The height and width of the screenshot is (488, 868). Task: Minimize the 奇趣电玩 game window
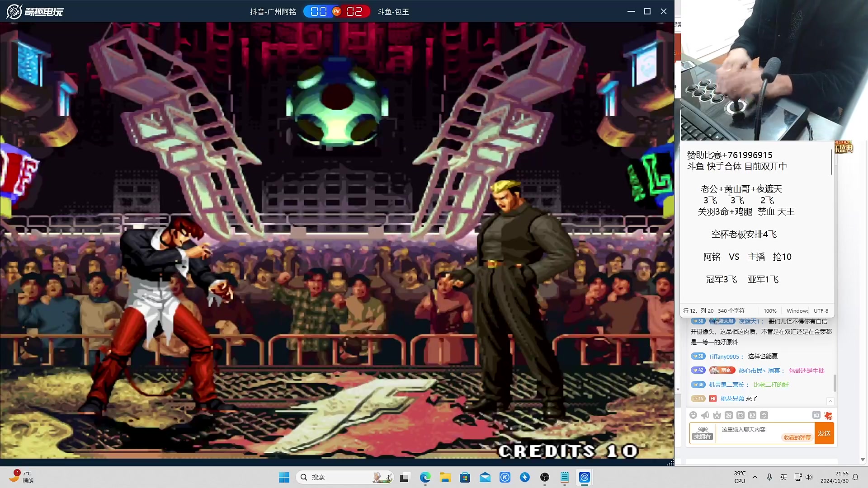(x=631, y=11)
